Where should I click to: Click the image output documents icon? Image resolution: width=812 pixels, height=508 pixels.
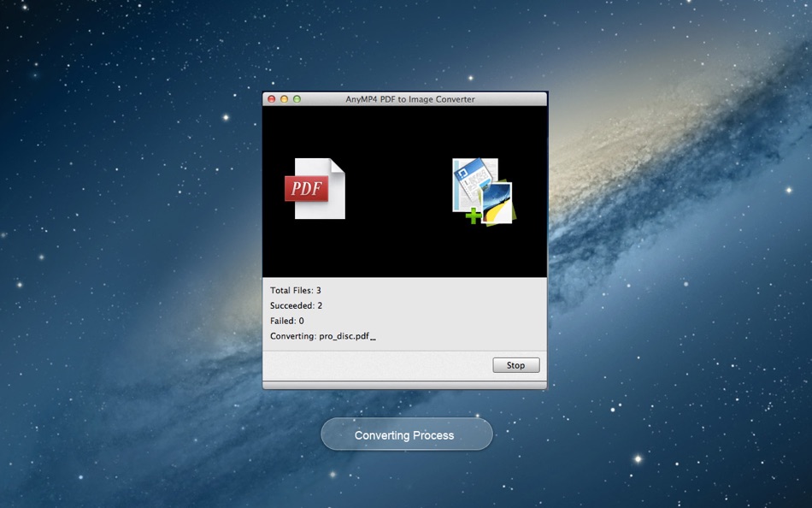tap(484, 192)
